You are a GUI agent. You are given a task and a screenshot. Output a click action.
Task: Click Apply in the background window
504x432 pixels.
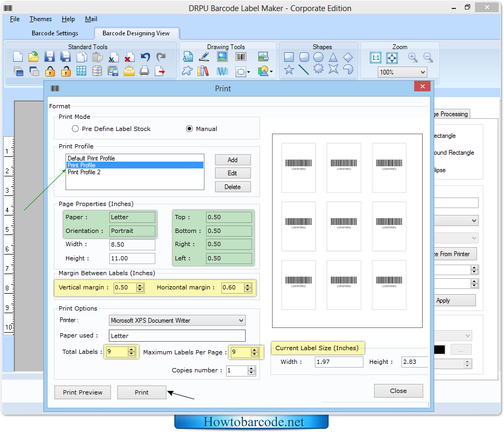click(455, 300)
